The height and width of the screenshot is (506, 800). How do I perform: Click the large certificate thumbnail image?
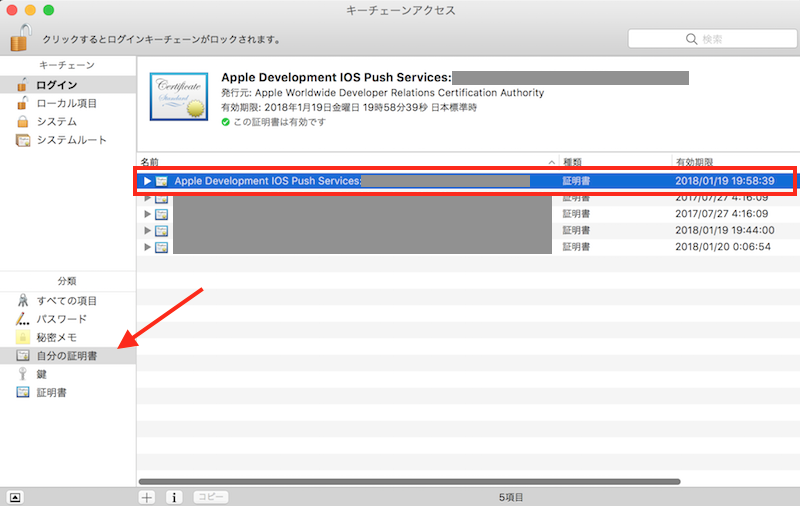coord(179,96)
